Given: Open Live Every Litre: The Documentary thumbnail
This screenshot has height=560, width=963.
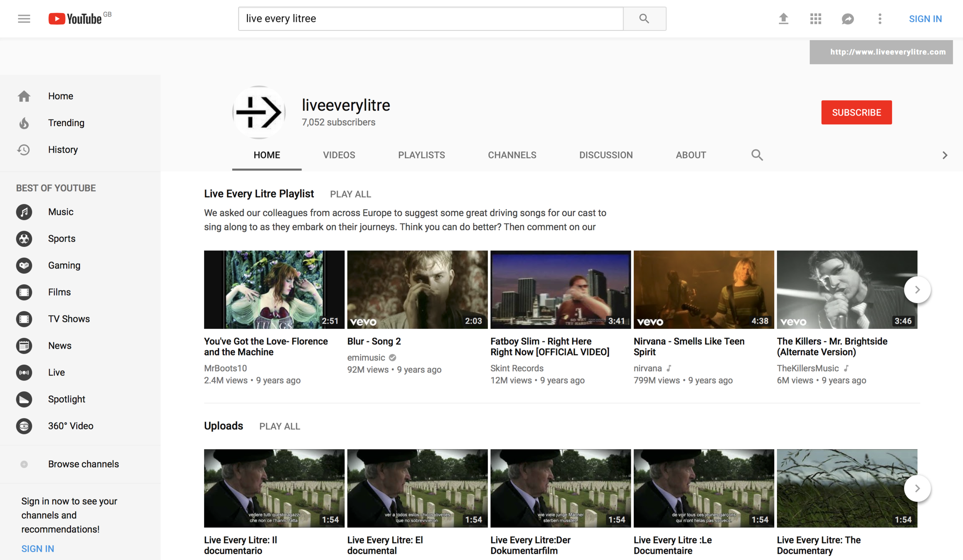Looking at the screenshot, I should [847, 488].
